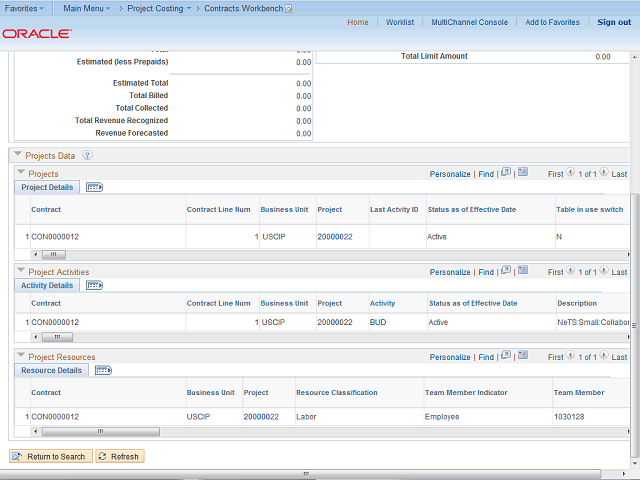Click Show all columns icon beside Resource Details
This screenshot has width=640, height=480.
pos(103,370)
